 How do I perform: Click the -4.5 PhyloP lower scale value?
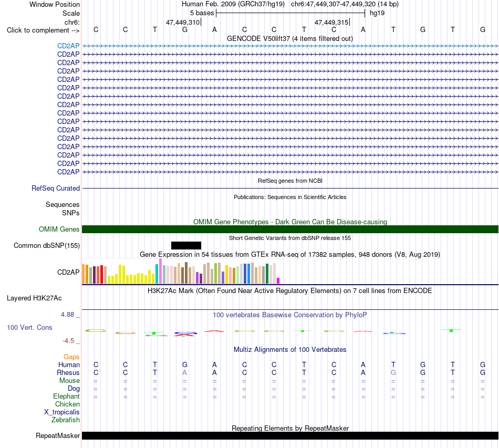[x=68, y=341]
